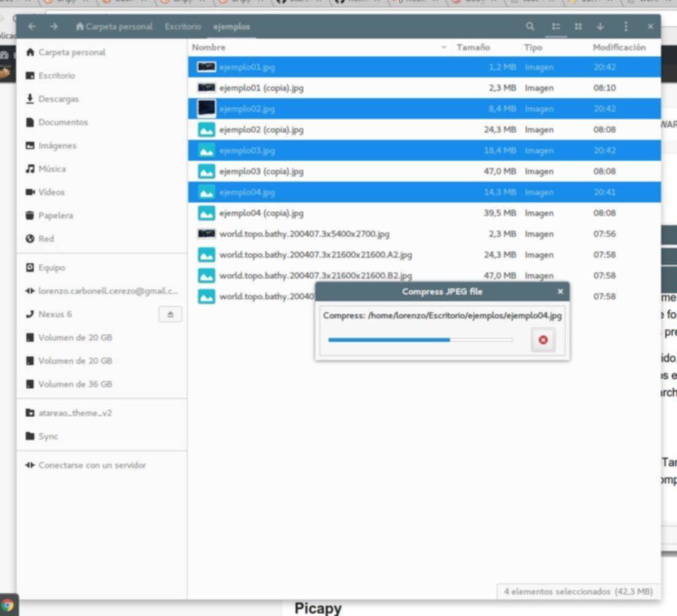Switch to icon grid view

coord(578,26)
